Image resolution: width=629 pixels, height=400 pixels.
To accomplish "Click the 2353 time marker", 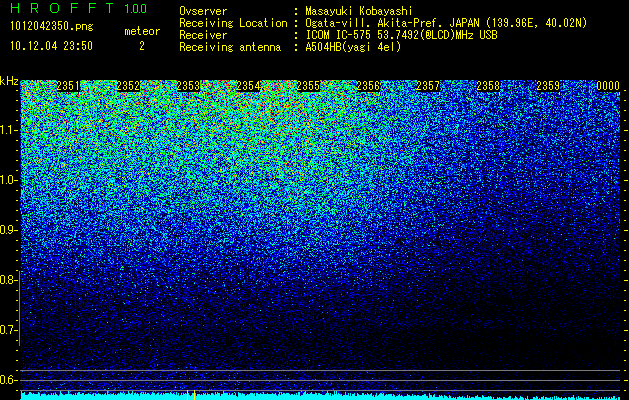I will [188, 86].
